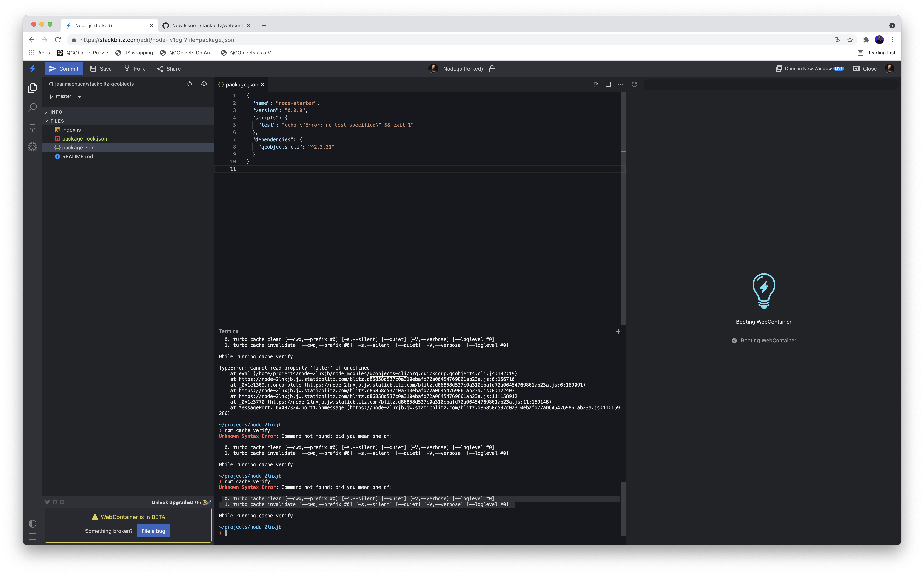This screenshot has width=924, height=575.
Task: Open the Project files sidebar panel
Action: 32,88
